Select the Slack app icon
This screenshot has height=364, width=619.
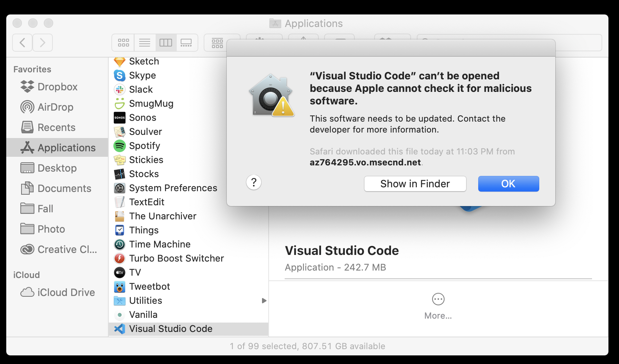[x=120, y=90]
